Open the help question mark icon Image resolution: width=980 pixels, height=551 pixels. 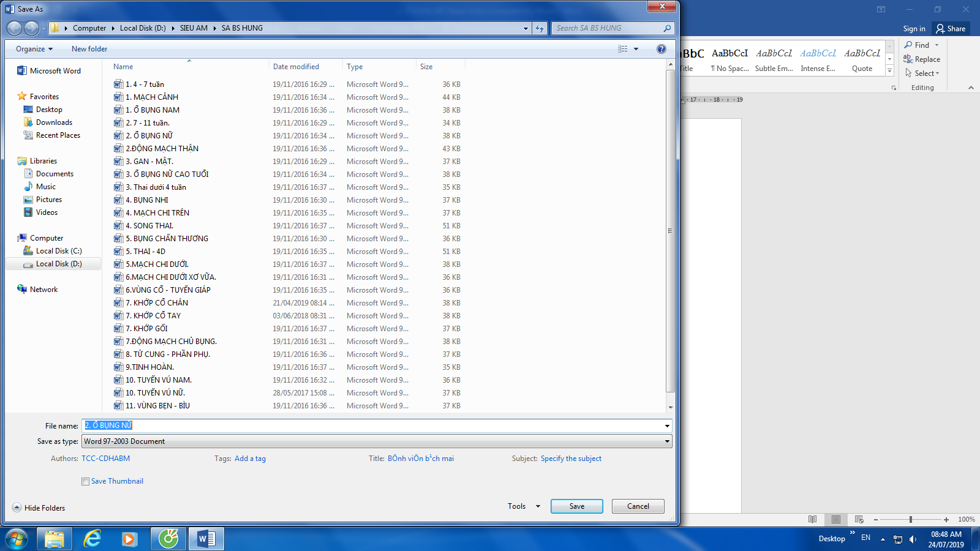661,49
